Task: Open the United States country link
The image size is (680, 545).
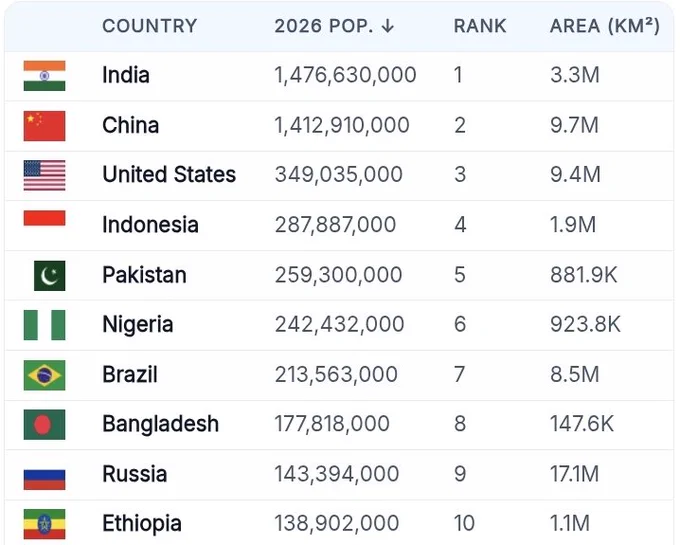Action: point(169,174)
